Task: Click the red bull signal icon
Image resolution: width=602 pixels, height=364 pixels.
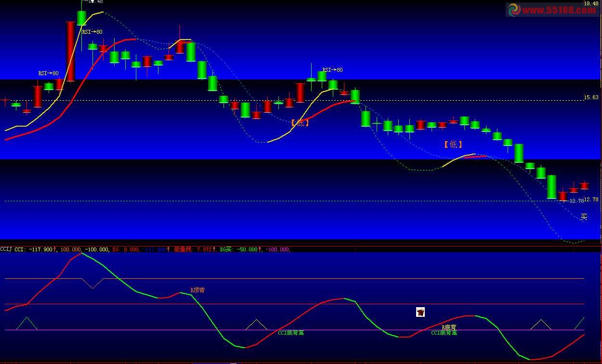Action: (x=420, y=312)
